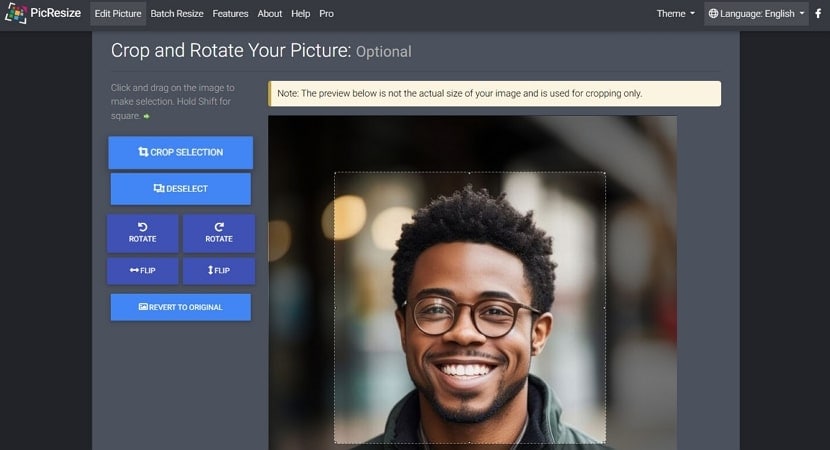The image size is (830, 450).
Task: Click the small green arrow after 'square.'
Action: [147, 116]
